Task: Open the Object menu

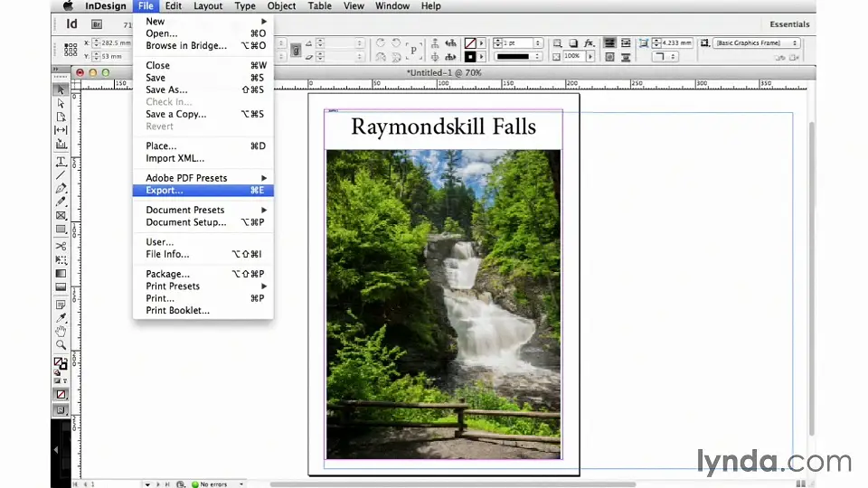Action: pos(281,6)
